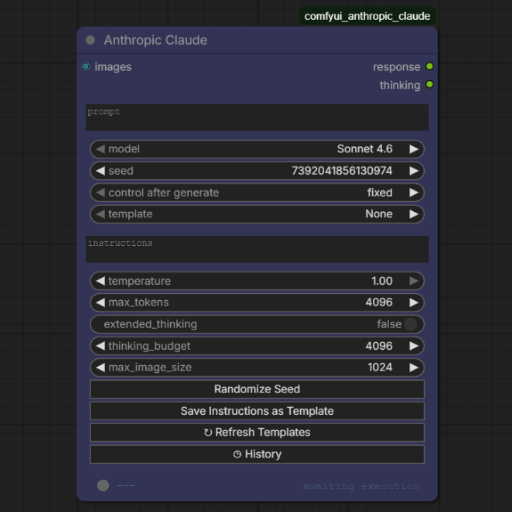Click the thinking output label
Screen dimensions: 512x512
point(400,85)
